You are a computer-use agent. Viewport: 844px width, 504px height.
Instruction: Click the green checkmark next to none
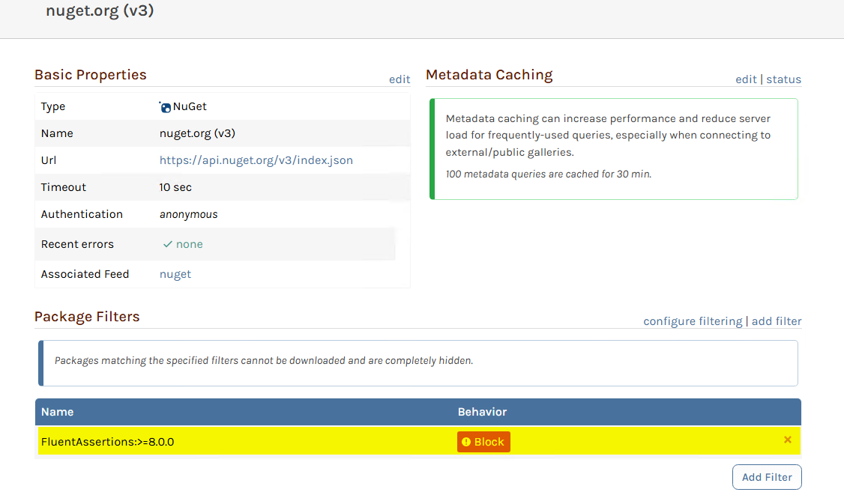(167, 244)
